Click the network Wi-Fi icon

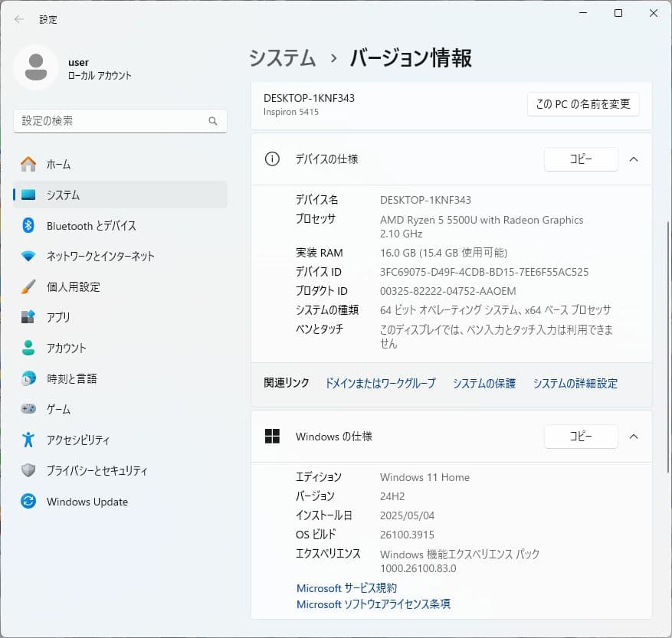coord(28,257)
